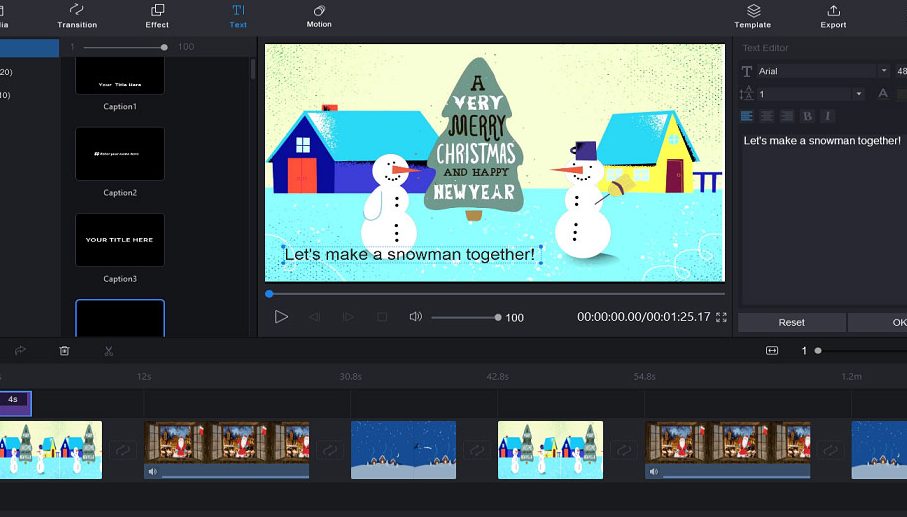Image resolution: width=907 pixels, height=517 pixels.
Task: Align text left
Action: tap(747, 116)
